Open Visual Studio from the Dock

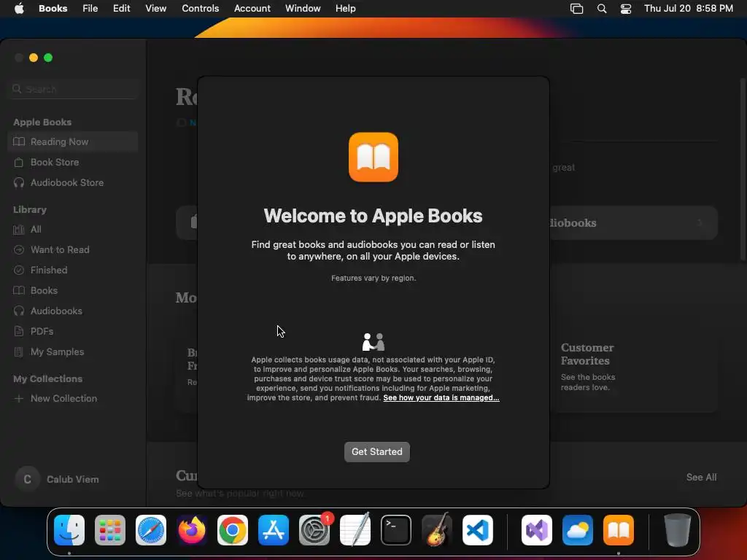pyautogui.click(x=537, y=530)
